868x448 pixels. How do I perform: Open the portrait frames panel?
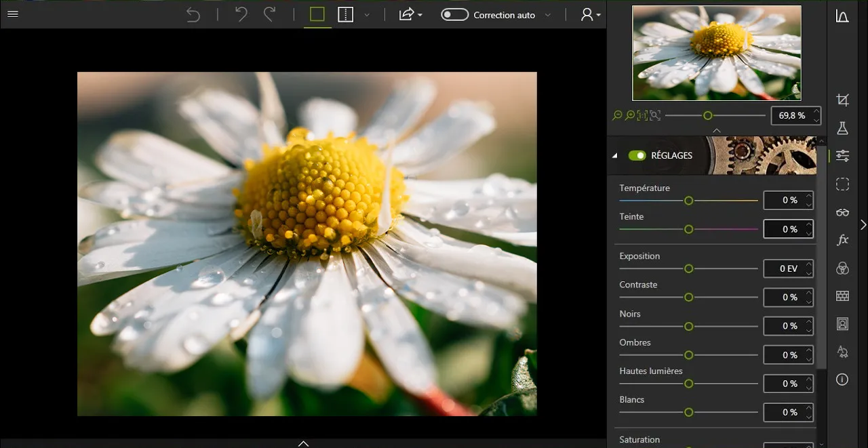[842, 324]
